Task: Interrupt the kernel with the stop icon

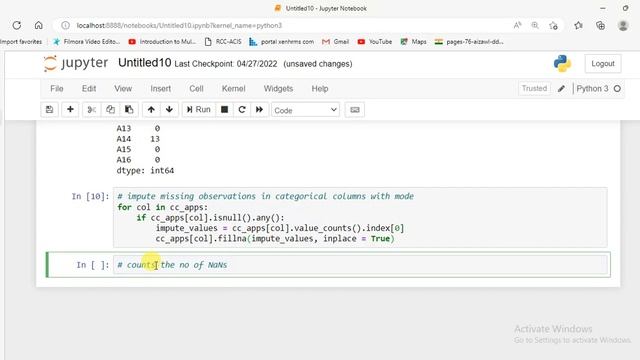Action: coord(224,109)
